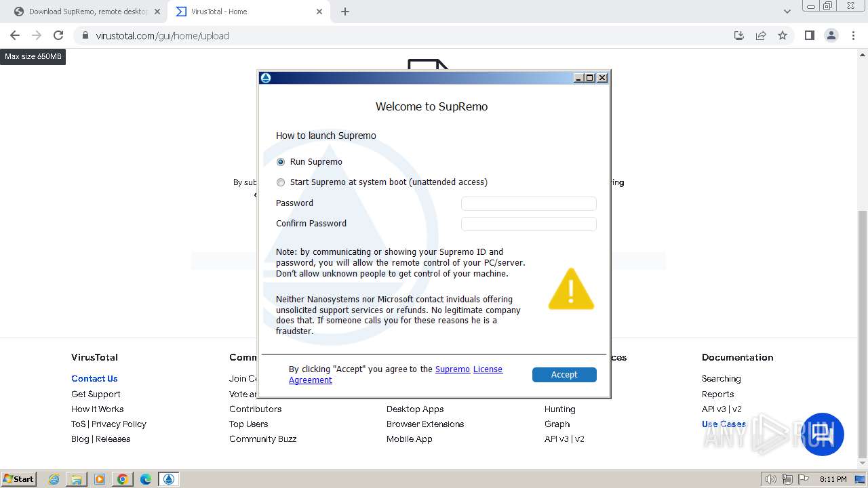
Task: Open the blue chat bubble button
Action: pos(823,434)
